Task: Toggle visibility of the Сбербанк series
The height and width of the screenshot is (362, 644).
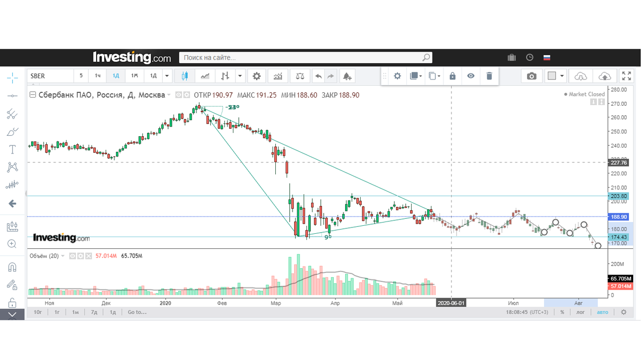Action: click(x=179, y=95)
